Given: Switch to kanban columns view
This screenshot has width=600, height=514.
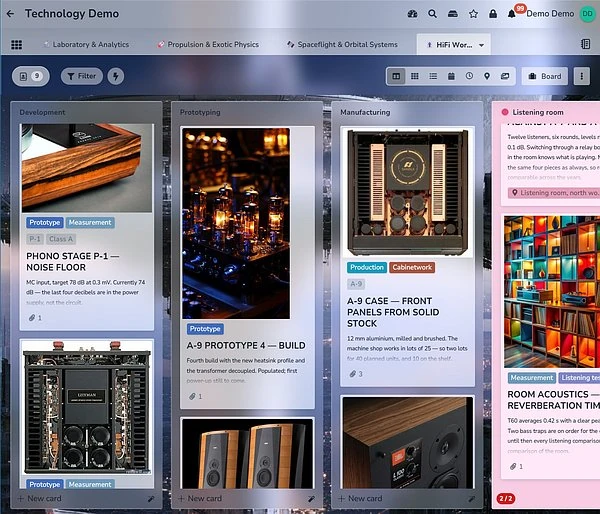Looking at the screenshot, I should tap(396, 76).
